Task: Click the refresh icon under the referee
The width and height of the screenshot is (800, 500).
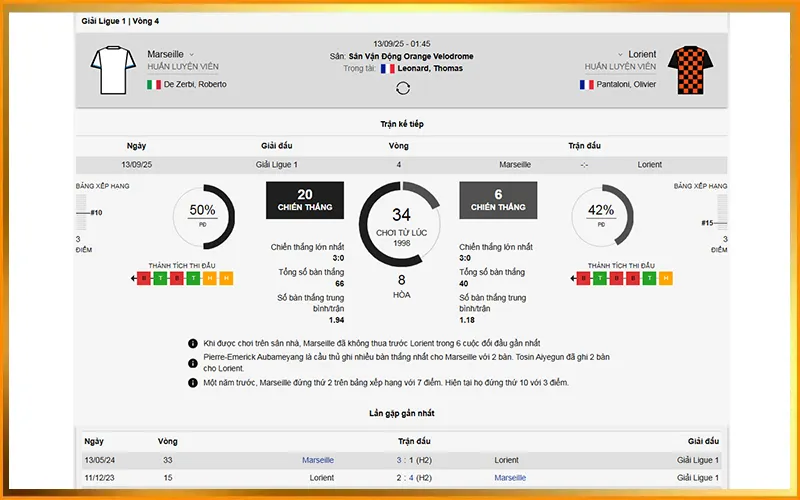Action: (403, 88)
